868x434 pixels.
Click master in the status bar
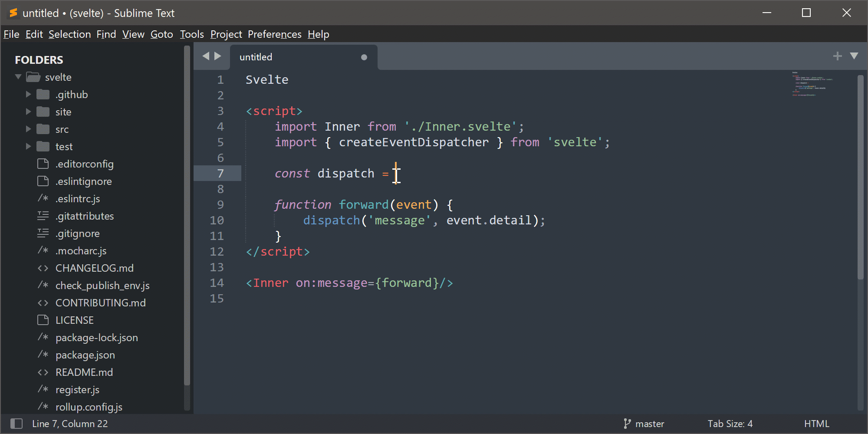click(649, 423)
